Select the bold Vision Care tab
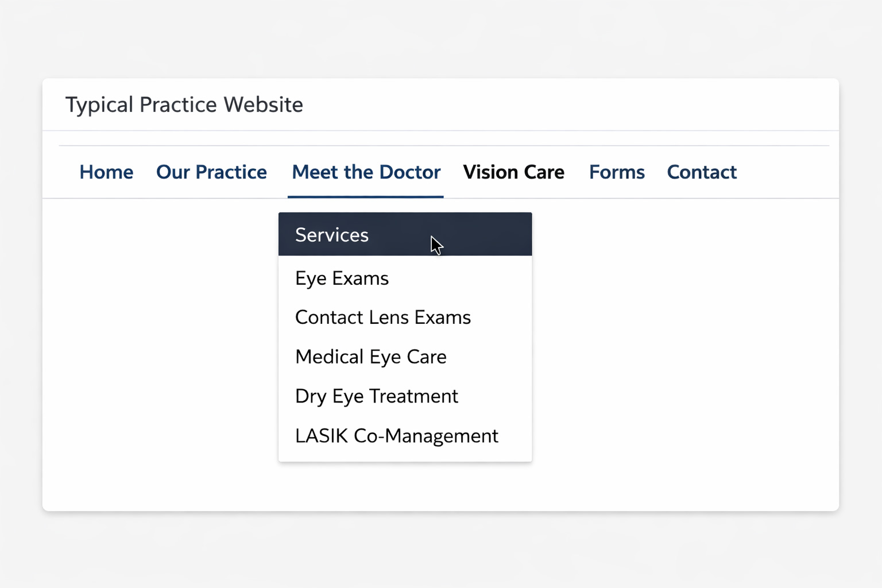882x588 pixels. pos(513,172)
